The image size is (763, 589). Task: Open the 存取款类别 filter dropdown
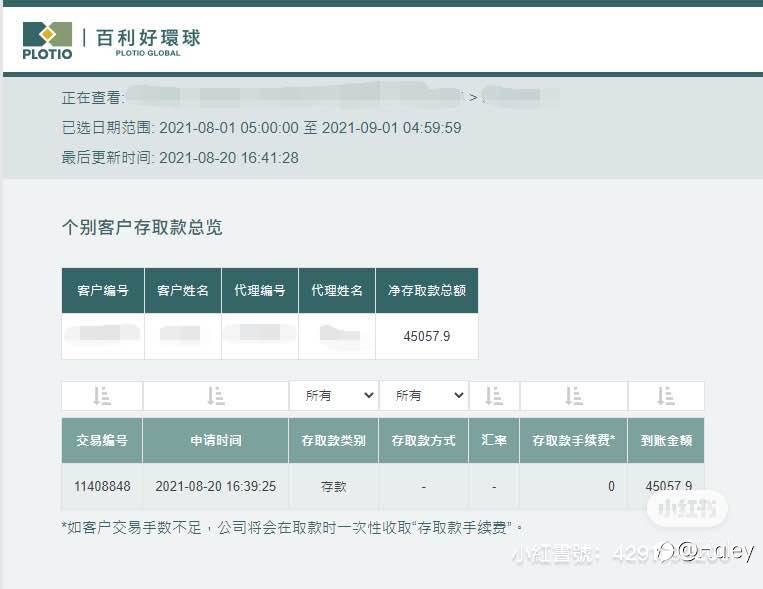[x=333, y=395]
